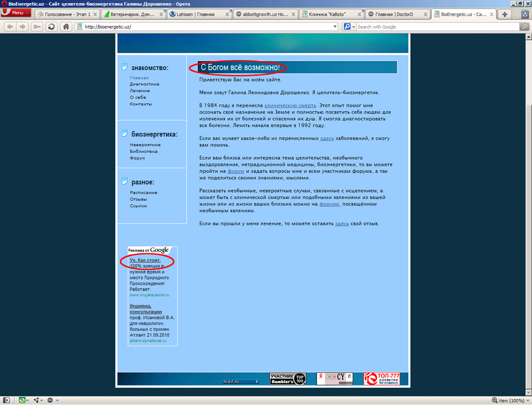
Task: Click the Rambler's Top 100 banner
Action: (x=288, y=378)
